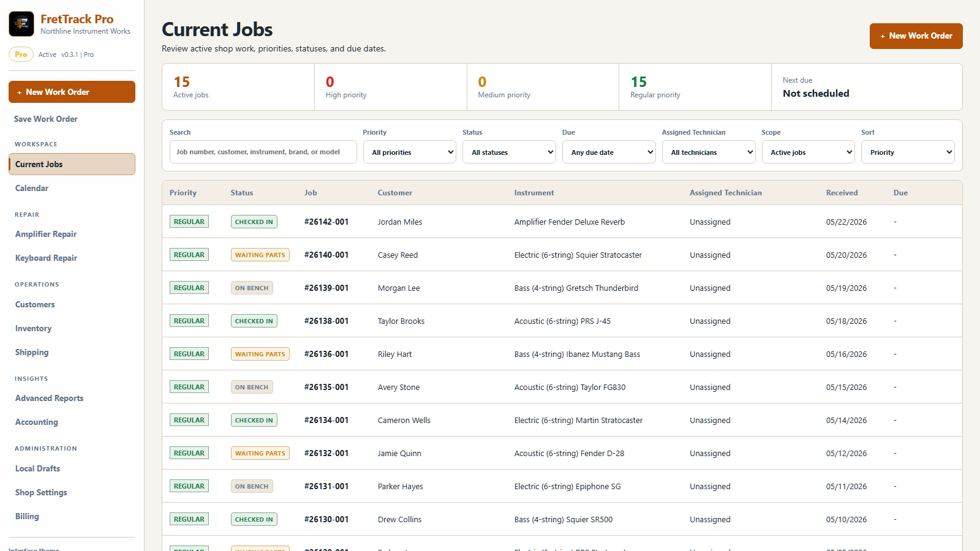Open the Shipping page
980x551 pixels.
point(32,352)
